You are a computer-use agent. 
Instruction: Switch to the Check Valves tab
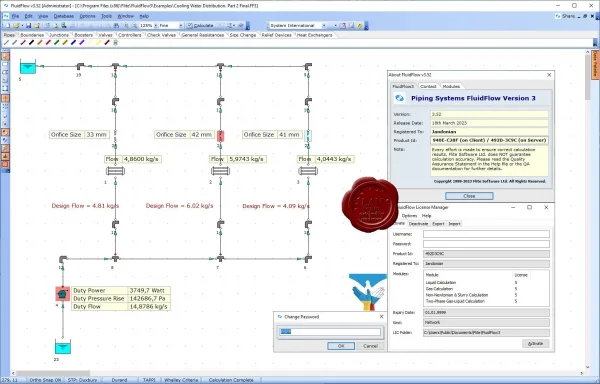161,35
